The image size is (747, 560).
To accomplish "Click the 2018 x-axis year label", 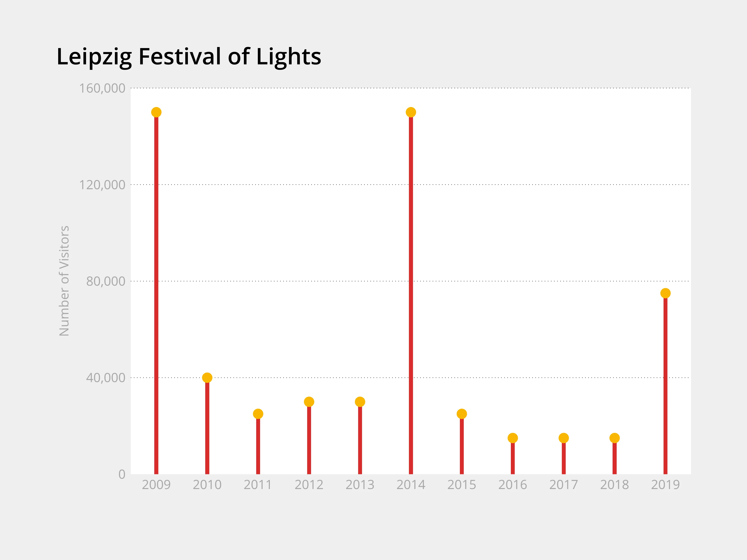I will pos(615,485).
